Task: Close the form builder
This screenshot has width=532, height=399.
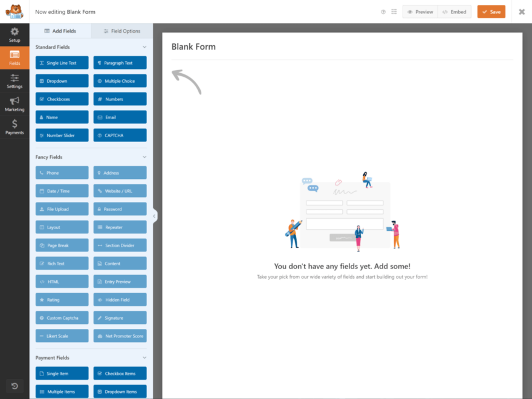Action: tap(522, 12)
